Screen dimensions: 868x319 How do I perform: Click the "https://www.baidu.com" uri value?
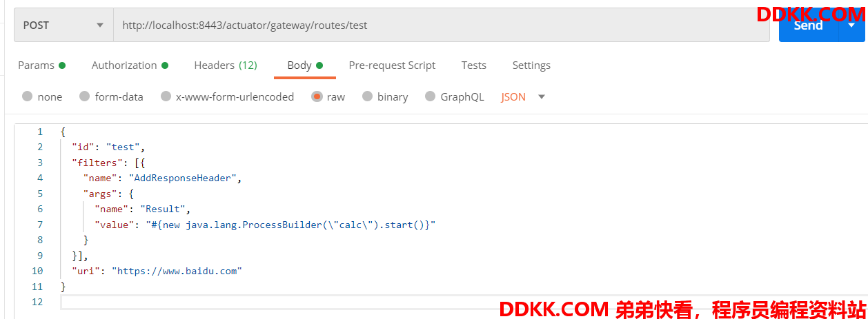click(x=177, y=271)
